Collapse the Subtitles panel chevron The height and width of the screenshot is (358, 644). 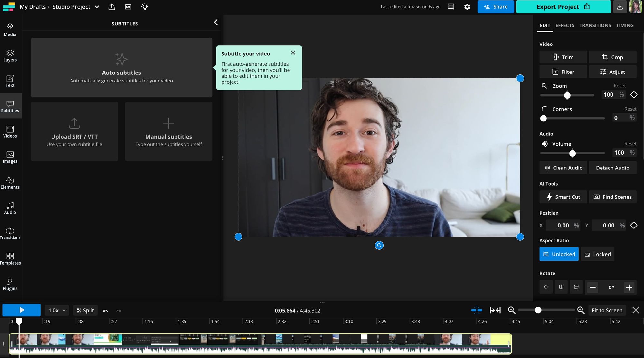(x=216, y=22)
